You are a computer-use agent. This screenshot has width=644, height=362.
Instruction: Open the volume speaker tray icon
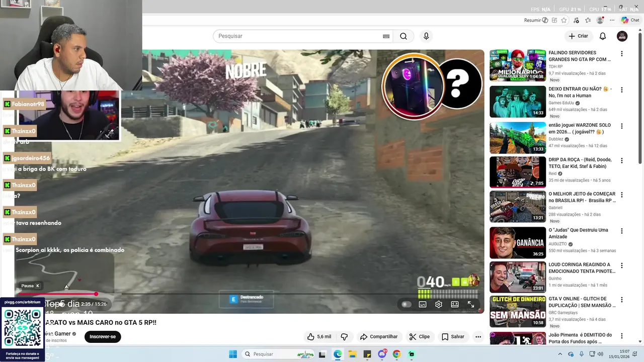point(600,354)
